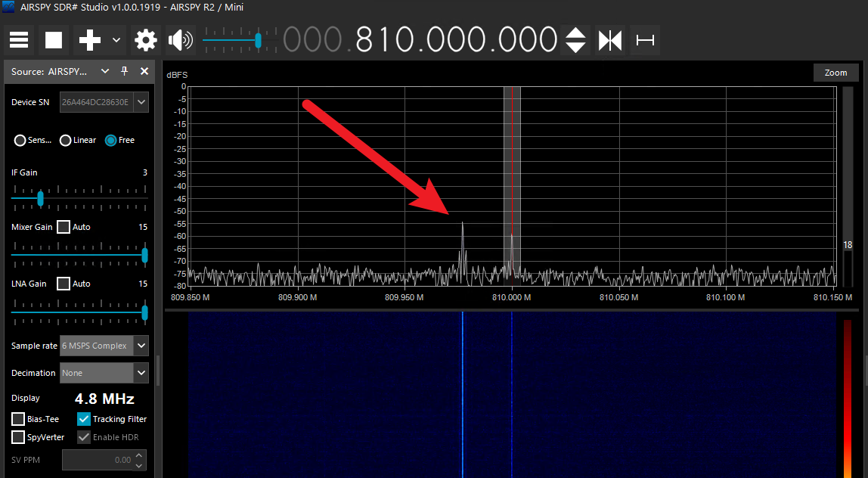
Task: Close the Source AIRSPY panel
Action: tap(144, 71)
